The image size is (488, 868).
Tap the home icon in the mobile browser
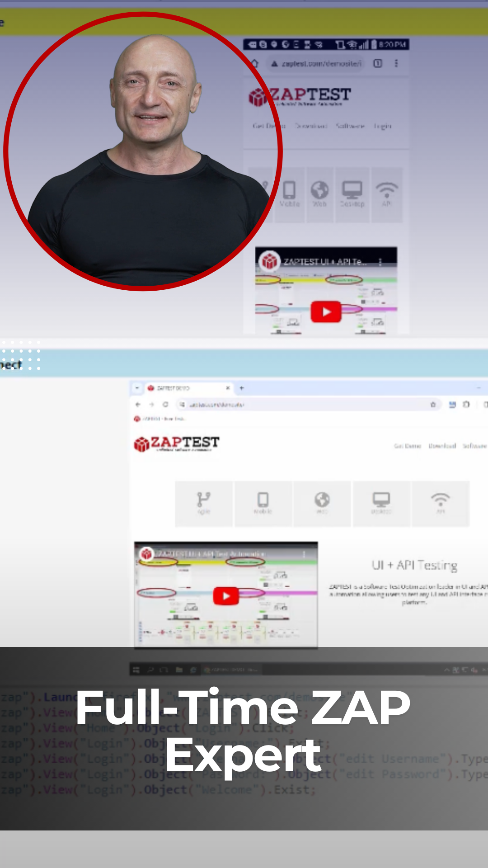pyautogui.click(x=255, y=63)
